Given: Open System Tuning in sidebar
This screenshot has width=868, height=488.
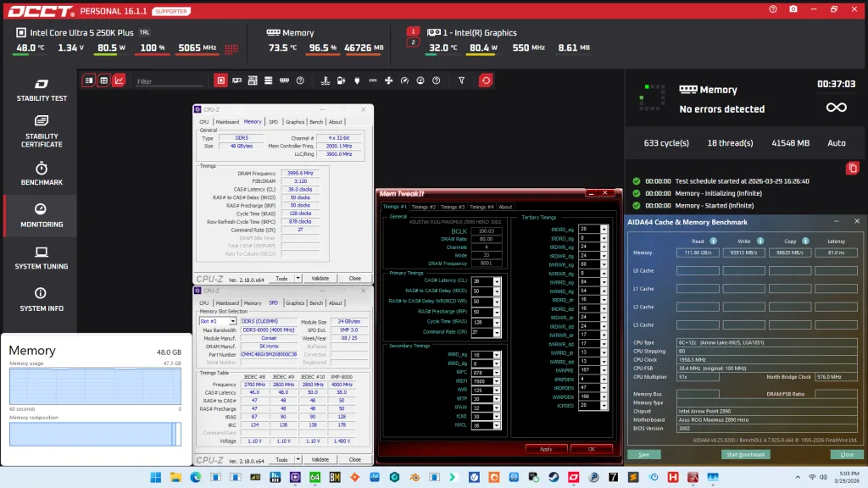Looking at the screenshot, I should point(42,258).
